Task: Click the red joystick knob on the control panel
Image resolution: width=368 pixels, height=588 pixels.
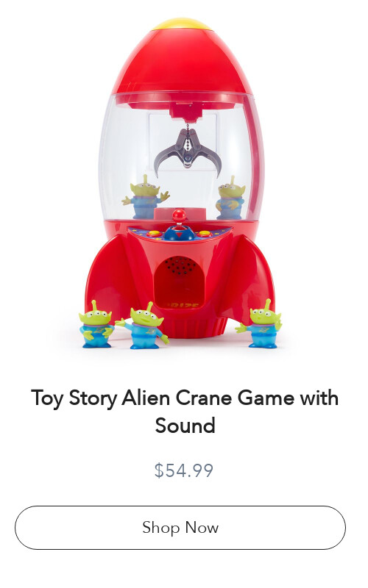Action: [179, 215]
